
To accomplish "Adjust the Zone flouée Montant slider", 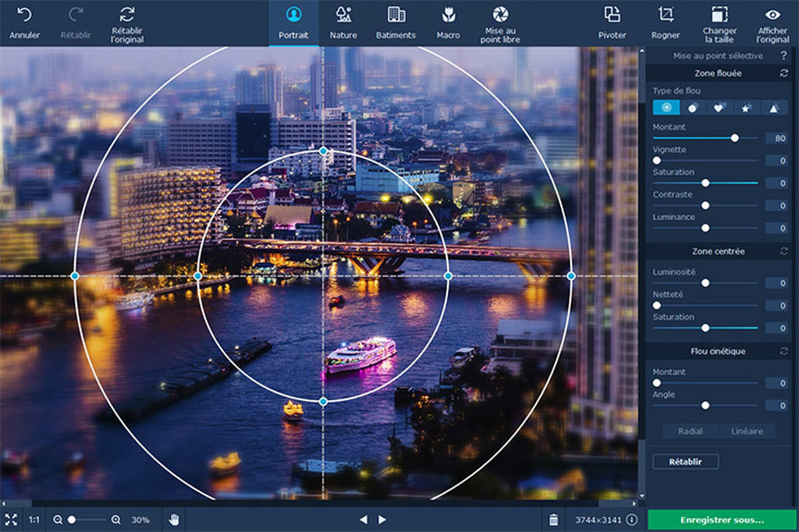I will [x=705, y=138].
